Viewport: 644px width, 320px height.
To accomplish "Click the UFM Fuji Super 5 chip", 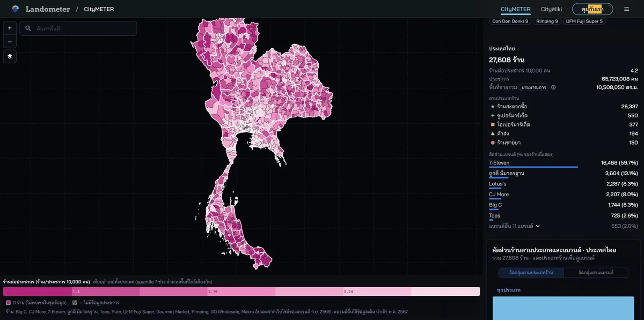I will click(x=584, y=21).
